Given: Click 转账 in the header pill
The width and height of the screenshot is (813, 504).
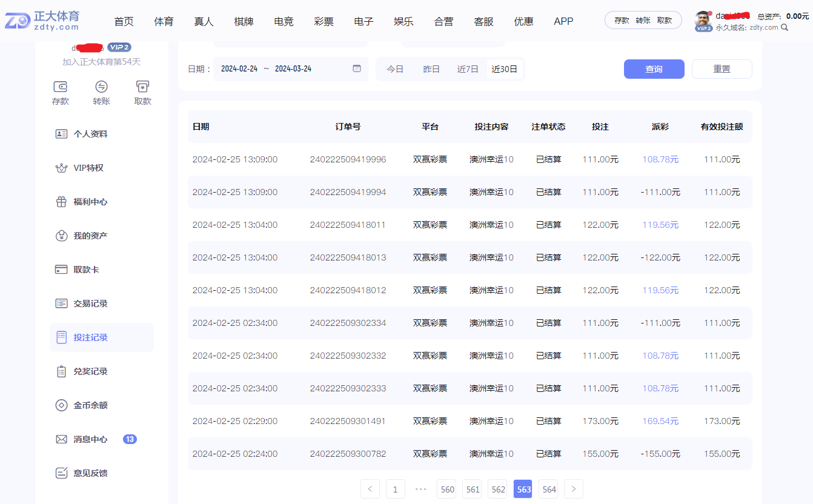Looking at the screenshot, I should point(643,20).
